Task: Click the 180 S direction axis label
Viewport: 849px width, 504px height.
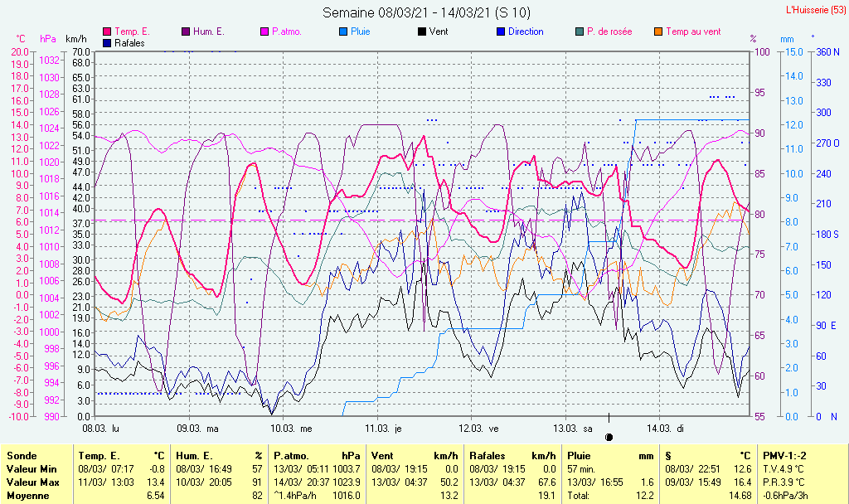Action: 827,234
